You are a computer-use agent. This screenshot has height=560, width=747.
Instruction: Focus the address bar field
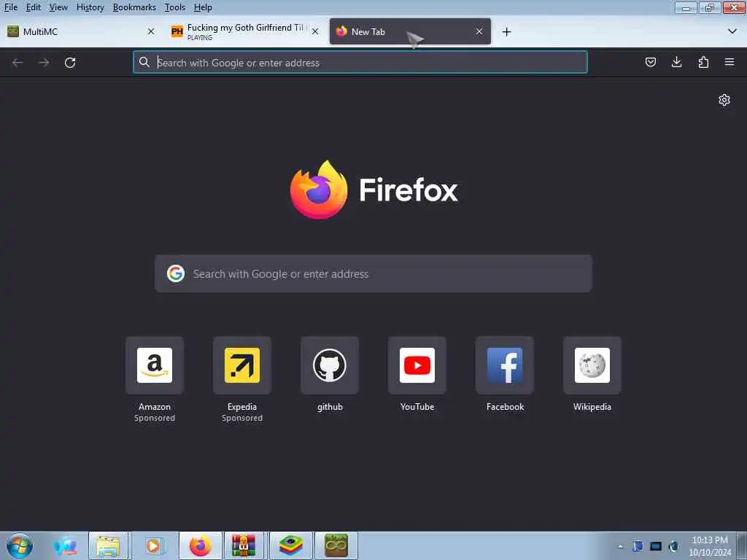click(x=360, y=63)
